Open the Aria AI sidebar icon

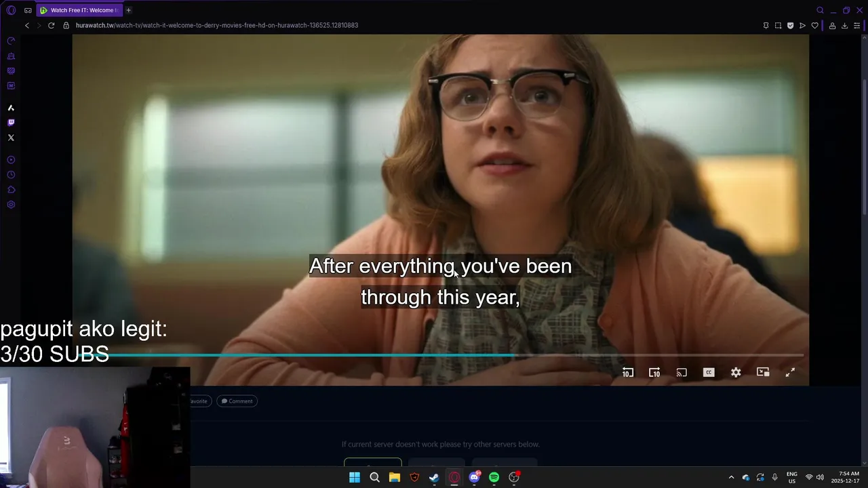[11, 108]
